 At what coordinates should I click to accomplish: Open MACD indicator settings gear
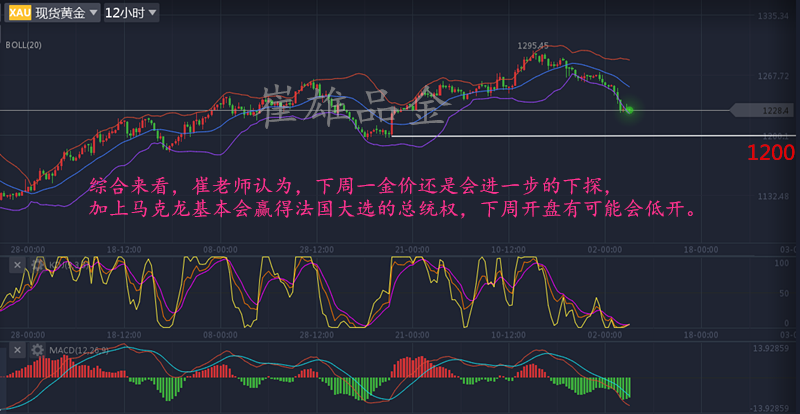point(37,350)
